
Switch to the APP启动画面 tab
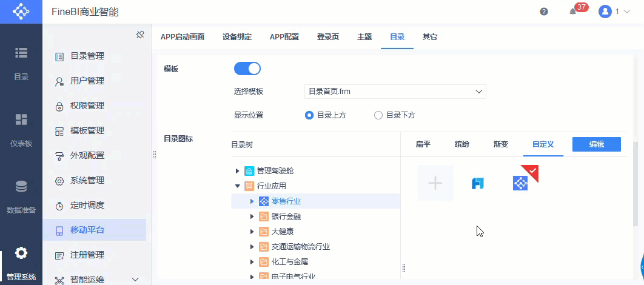click(183, 37)
